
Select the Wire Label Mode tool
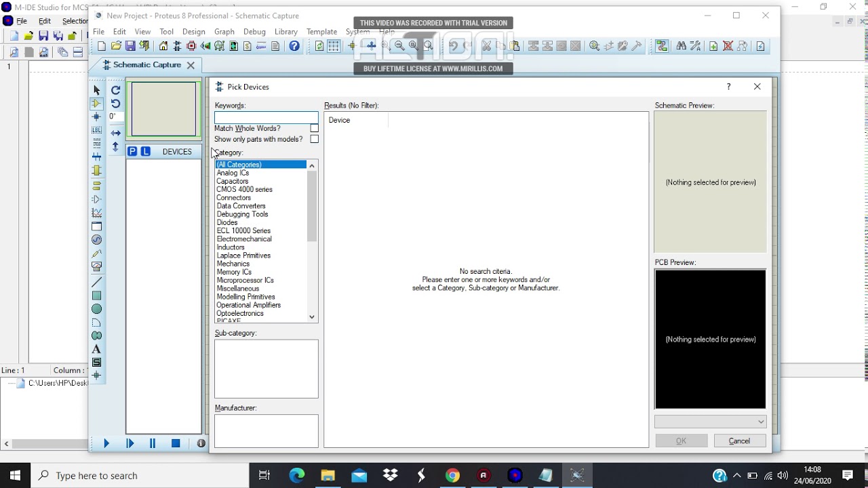(x=96, y=130)
